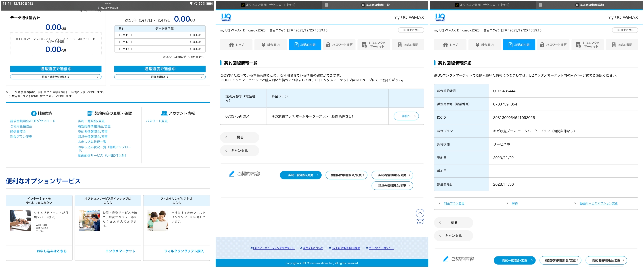Select ご契約内容 menu in middle window

(x=305, y=45)
